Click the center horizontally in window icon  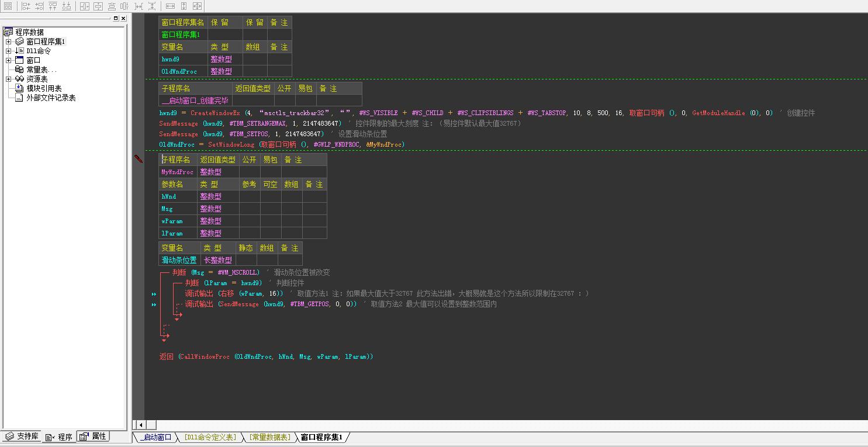pos(85,6)
